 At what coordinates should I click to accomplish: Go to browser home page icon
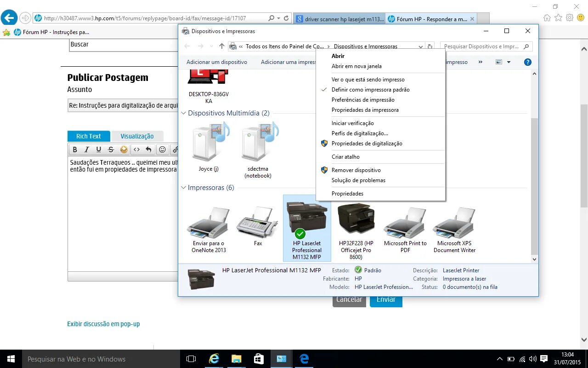click(x=547, y=18)
